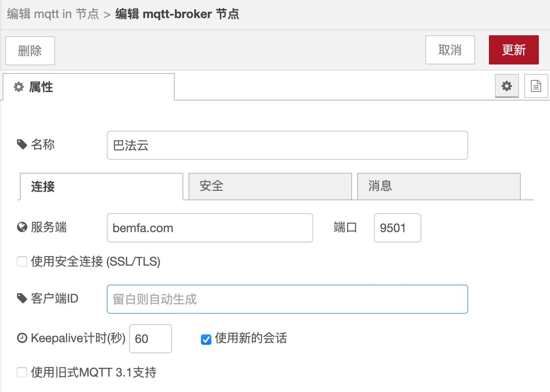Click the 端口 field showing 9501
This screenshot has width=550, height=392.
pos(397,228)
